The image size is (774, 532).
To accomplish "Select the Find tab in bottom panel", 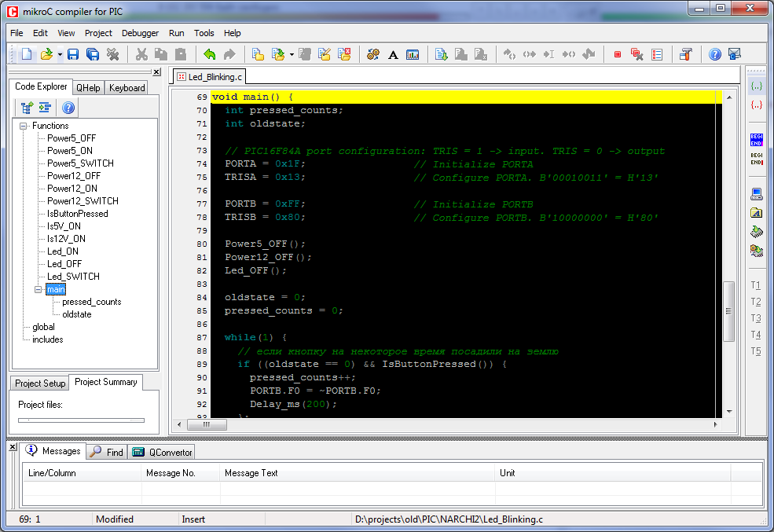I will pyautogui.click(x=108, y=452).
